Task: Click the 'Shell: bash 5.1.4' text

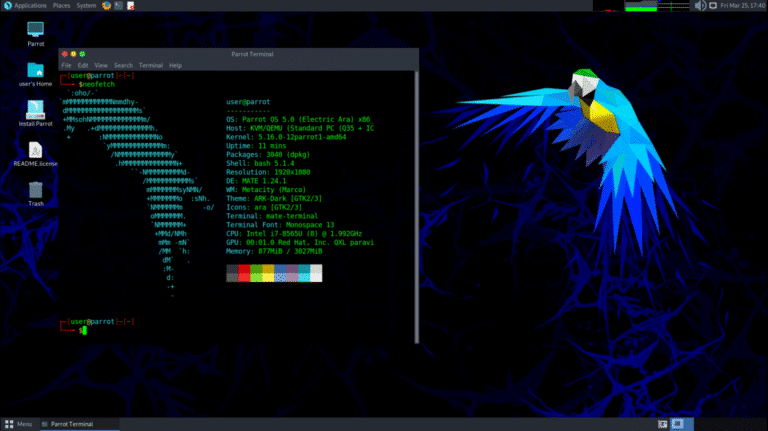Action: (x=260, y=164)
